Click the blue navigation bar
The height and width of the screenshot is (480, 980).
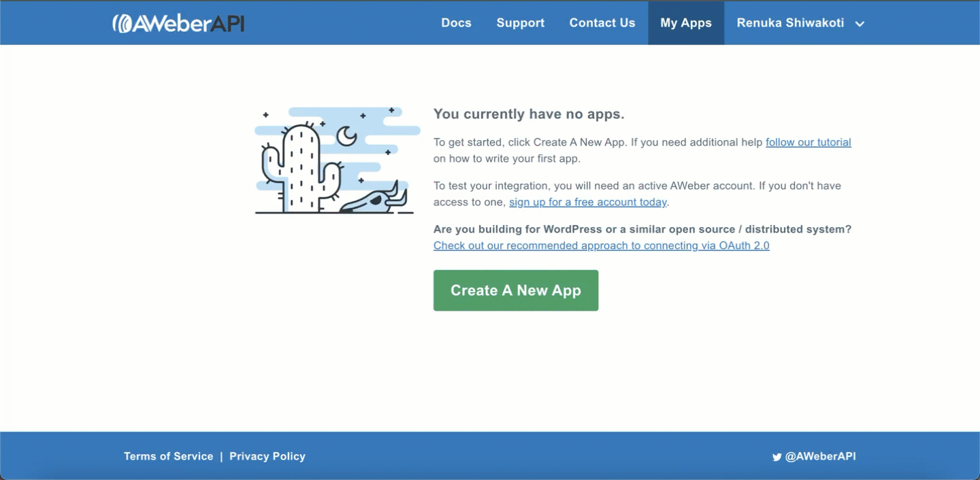(x=340, y=22)
